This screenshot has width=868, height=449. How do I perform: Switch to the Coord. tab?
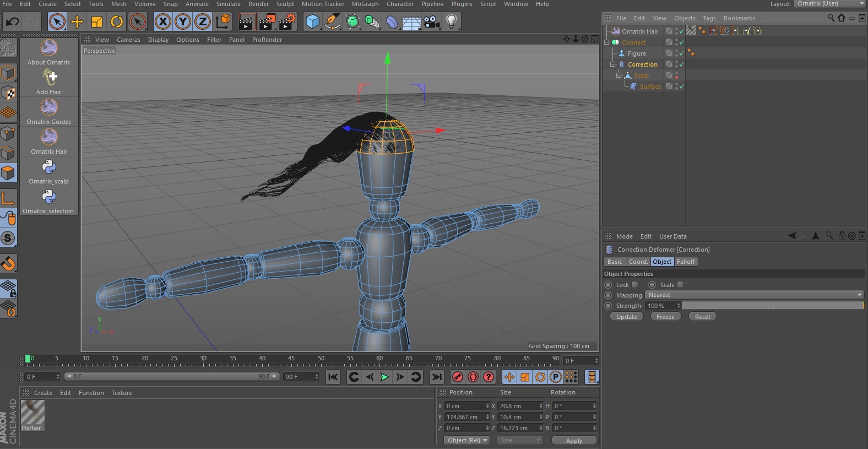point(638,262)
